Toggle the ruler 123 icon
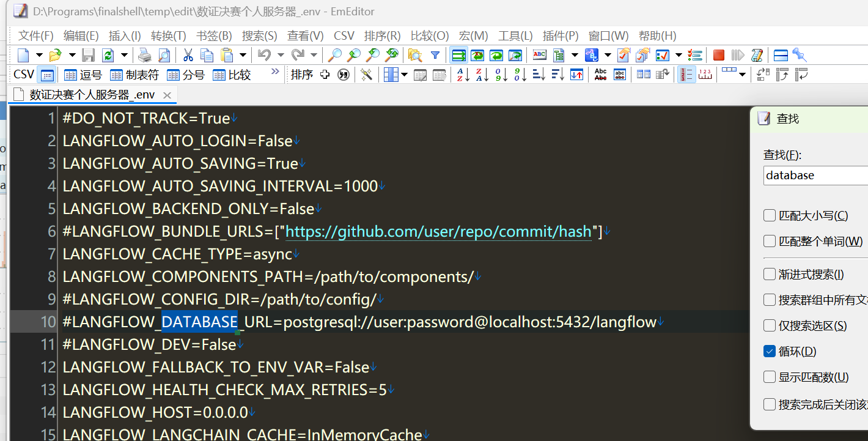 [x=705, y=75]
